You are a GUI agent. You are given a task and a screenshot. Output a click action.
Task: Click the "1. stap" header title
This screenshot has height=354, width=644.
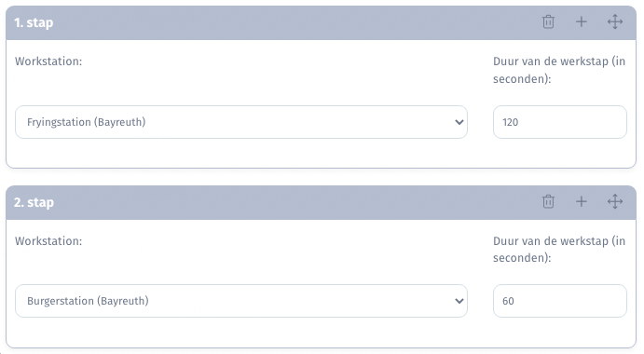[x=34, y=22]
